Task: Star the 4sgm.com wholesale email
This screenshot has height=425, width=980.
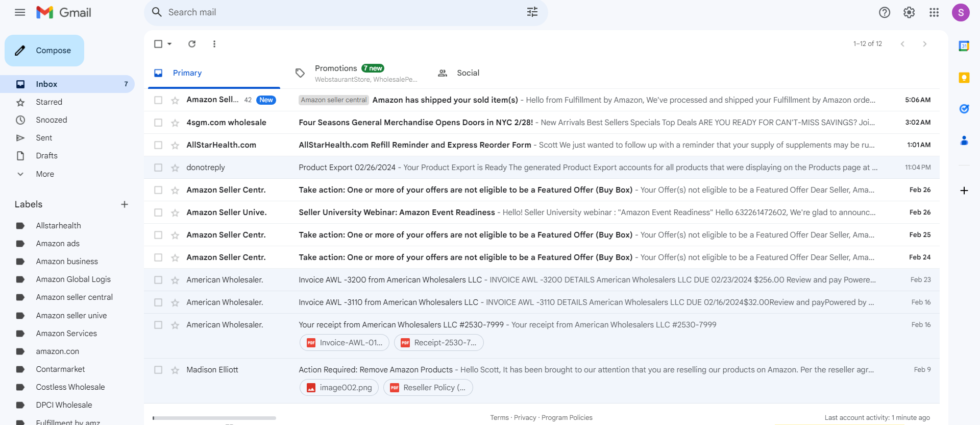Action: tap(175, 123)
